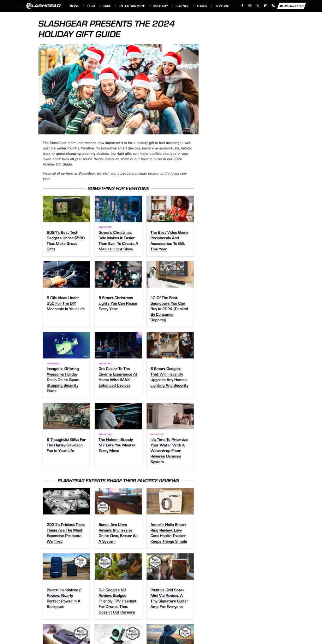Image resolution: width=322 pixels, height=644 pixels.
Task: Click the action camera thumbnail
Action: pos(66,209)
